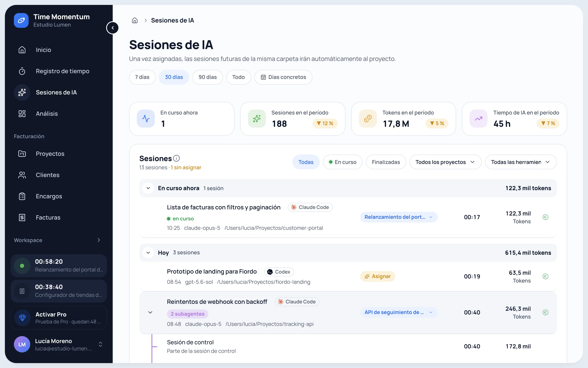588x368 pixels.
Task: Filter sessions by Todas
Action: [306, 162]
